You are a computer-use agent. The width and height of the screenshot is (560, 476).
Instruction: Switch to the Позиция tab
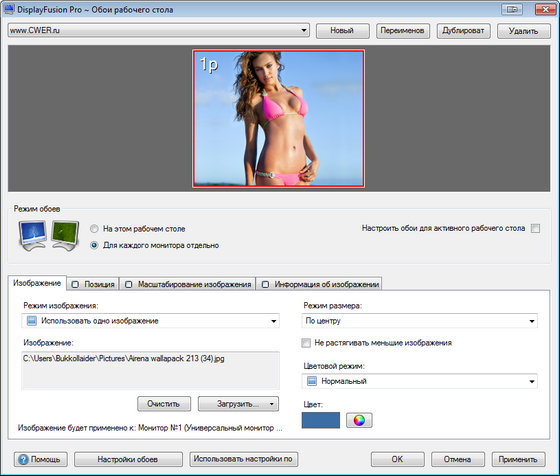(93, 284)
